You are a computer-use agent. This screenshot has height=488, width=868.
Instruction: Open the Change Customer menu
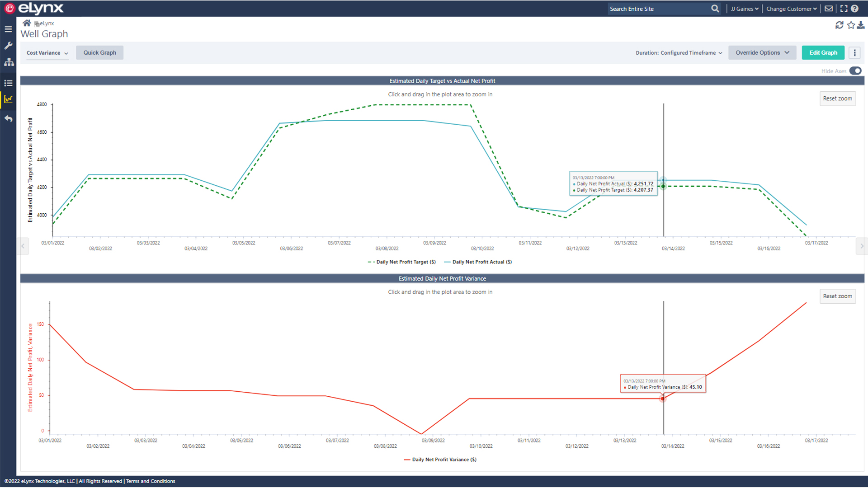[791, 9]
